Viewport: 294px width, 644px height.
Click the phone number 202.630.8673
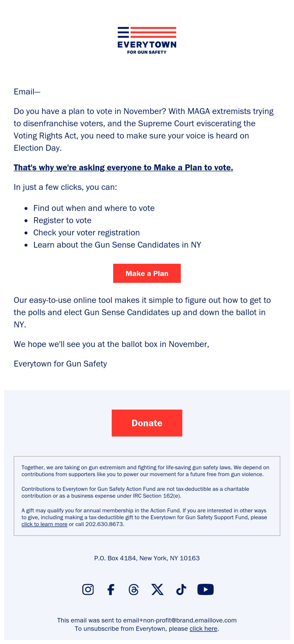(x=104, y=524)
